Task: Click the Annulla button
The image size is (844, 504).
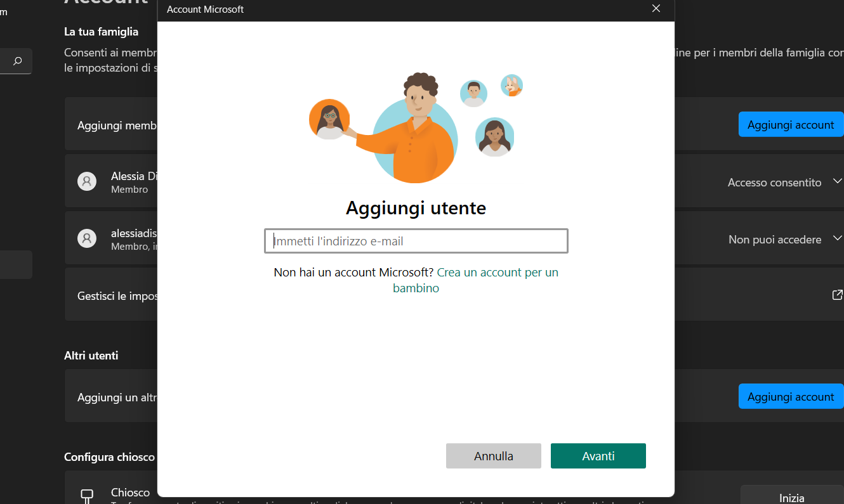Action: (494, 456)
